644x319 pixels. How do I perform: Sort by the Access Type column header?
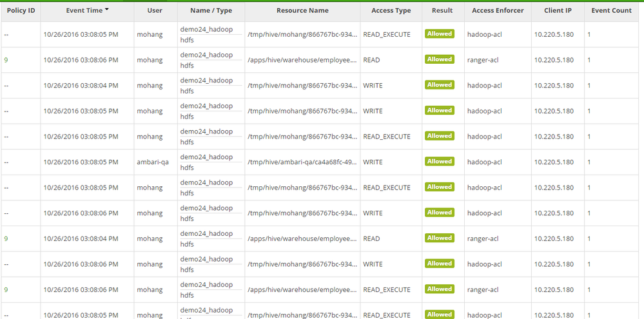391,11
